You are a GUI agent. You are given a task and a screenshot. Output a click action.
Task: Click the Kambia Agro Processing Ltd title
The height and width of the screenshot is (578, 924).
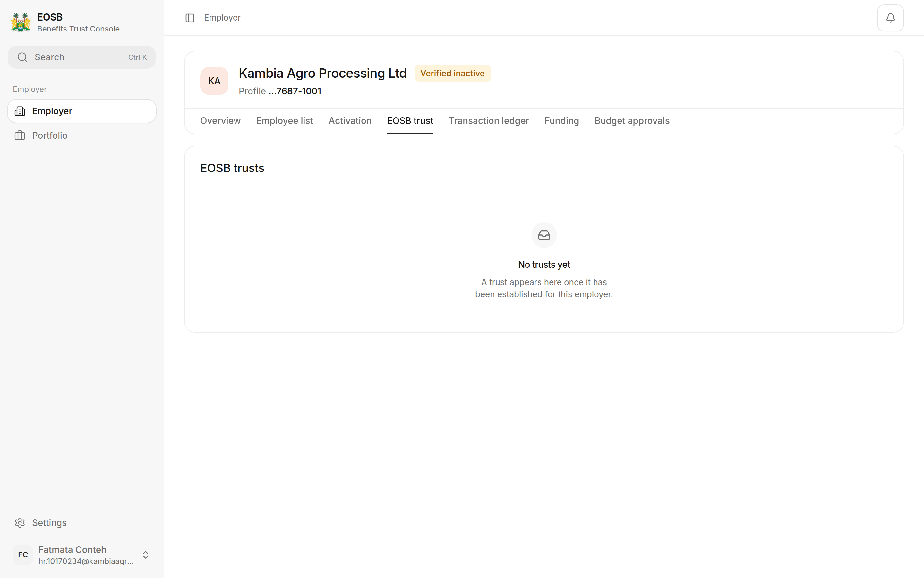(323, 74)
